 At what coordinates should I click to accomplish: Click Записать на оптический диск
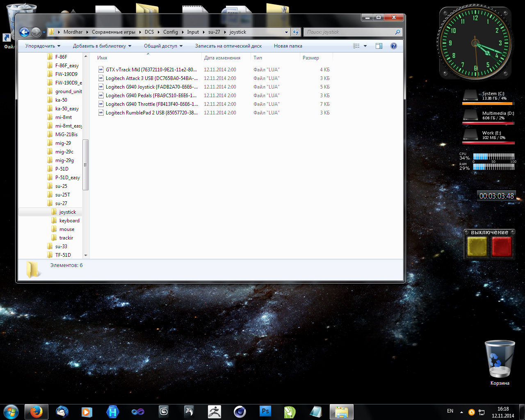(228, 46)
